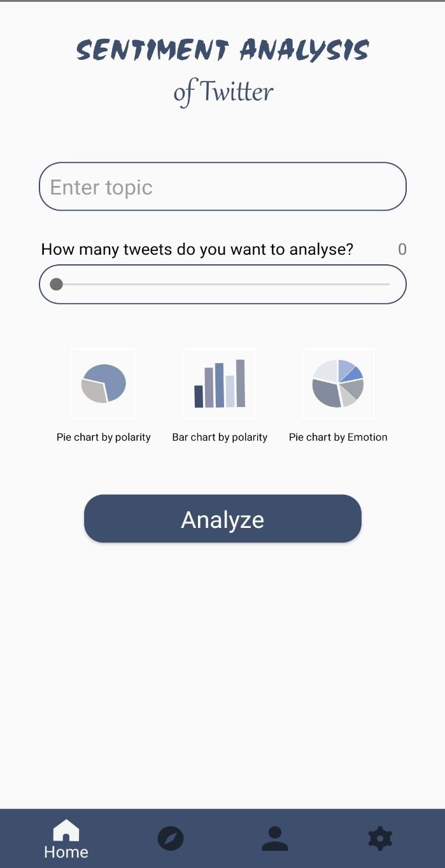445x868 pixels.
Task: Open the settings gear tab
Action: coord(380,838)
